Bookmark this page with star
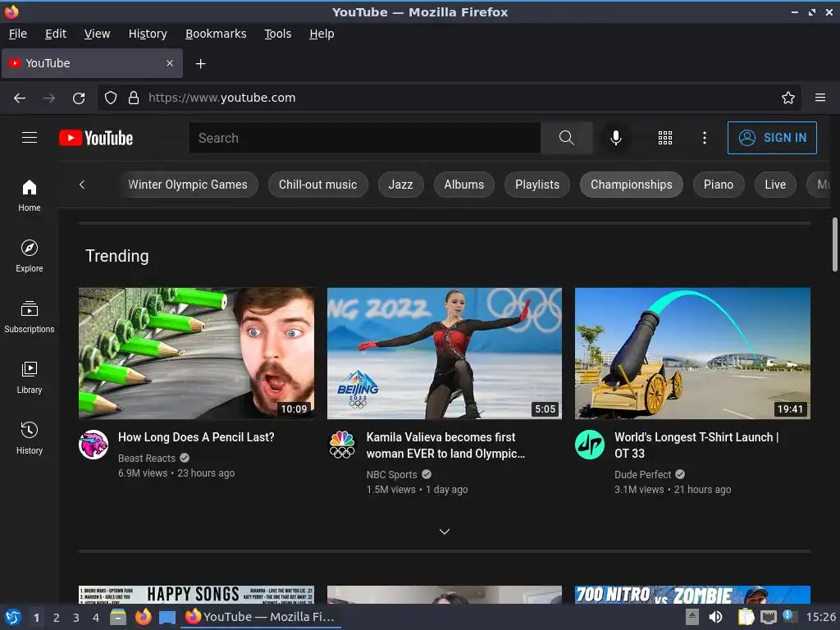 point(788,98)
